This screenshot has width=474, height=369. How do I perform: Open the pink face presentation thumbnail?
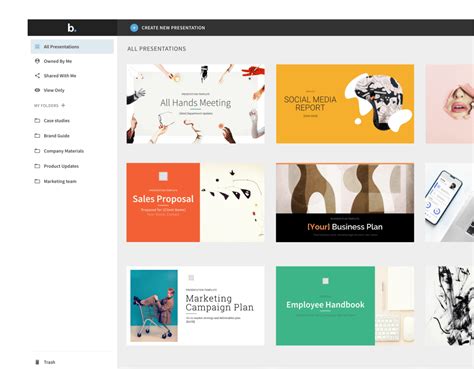click(450, 104)
